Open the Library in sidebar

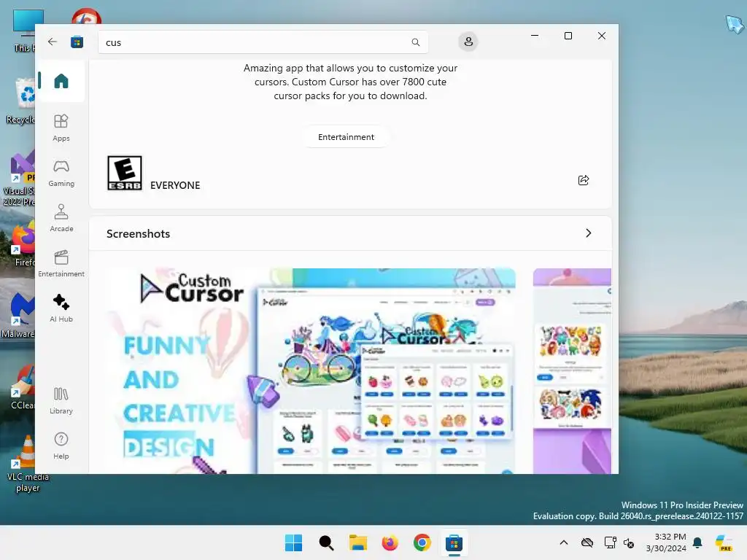pos(61,400)
